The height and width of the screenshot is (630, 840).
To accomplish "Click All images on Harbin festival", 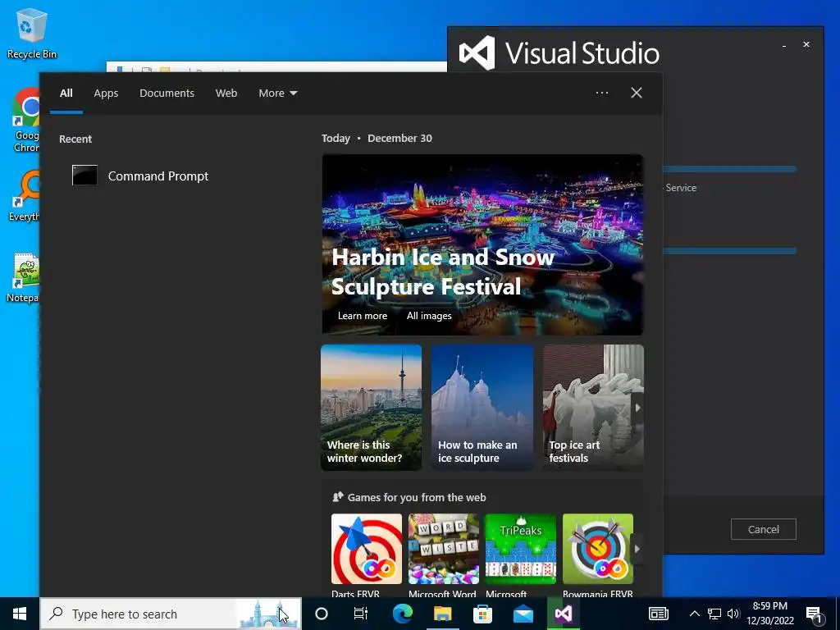I will tap(429, 316).
